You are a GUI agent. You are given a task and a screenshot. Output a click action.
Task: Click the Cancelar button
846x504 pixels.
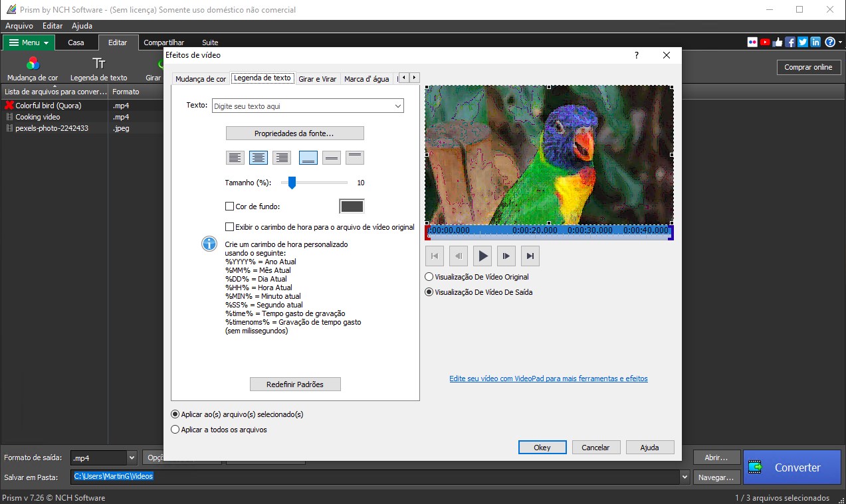596,448
